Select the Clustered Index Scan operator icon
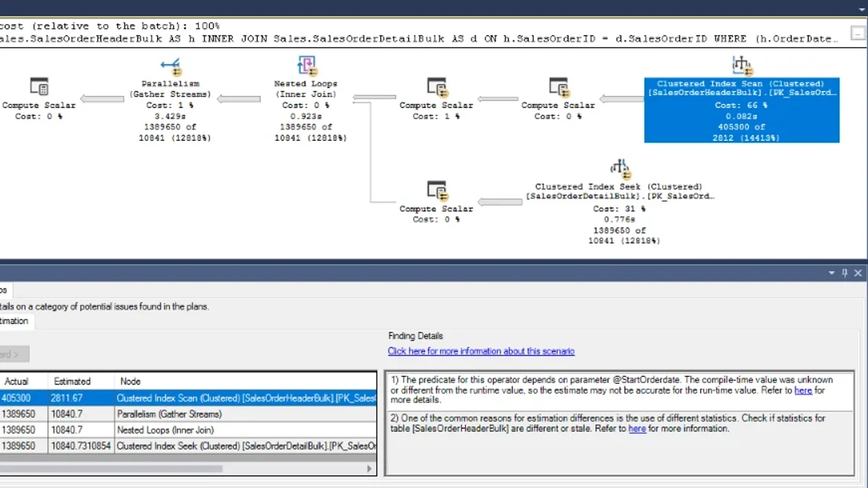Image resolution: width=868 pixels, height=488 pixels. pos(742,66)
